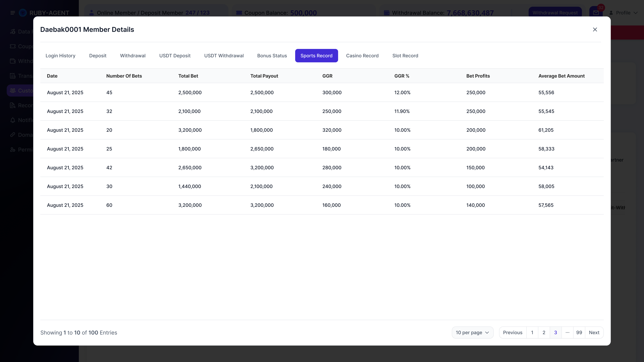The height and width of the screenshot is (362, 644).
Task: Toggle the sidebar hamburger menu icon
Action: click(13, 13)
